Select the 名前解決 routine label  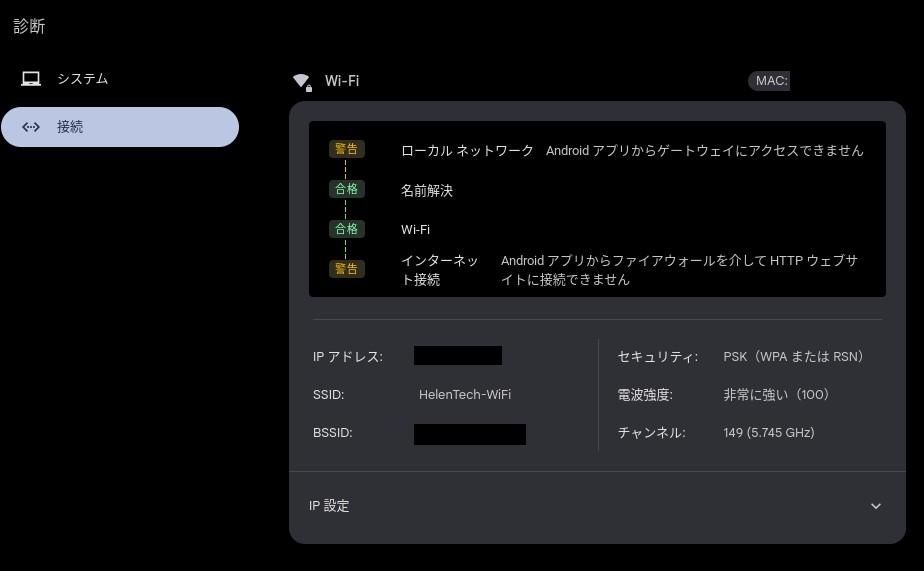427,191
